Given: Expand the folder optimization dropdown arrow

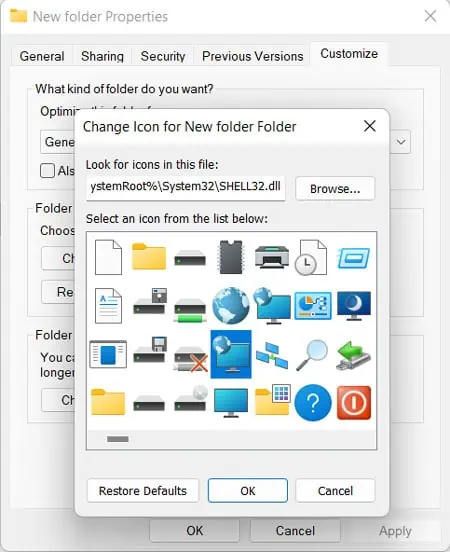Looking at the screenshot, I should tap(401, 142).
